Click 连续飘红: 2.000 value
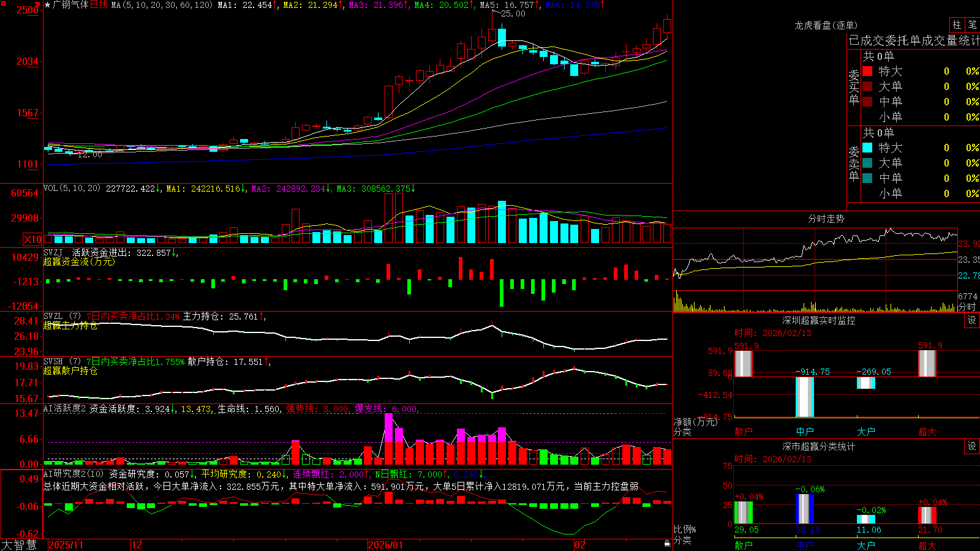This screenshot has height=551, width=980. tap(331, 474)
